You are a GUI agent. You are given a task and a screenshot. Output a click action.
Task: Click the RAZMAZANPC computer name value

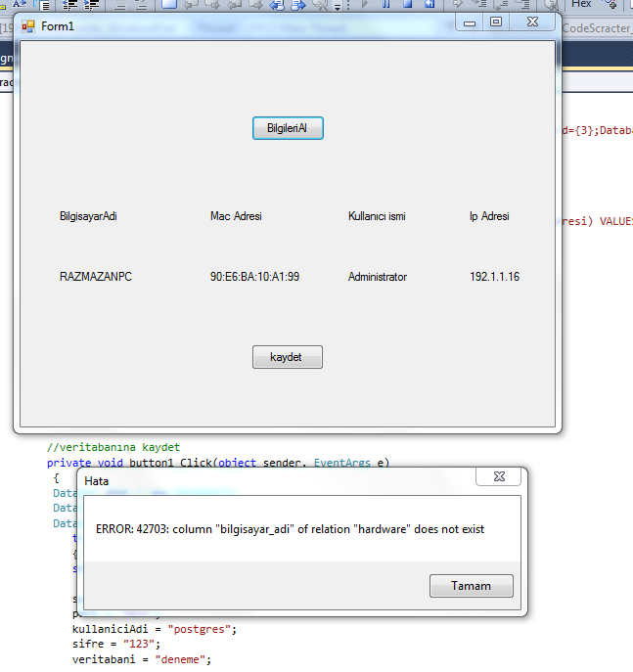[x=96, y=277]
